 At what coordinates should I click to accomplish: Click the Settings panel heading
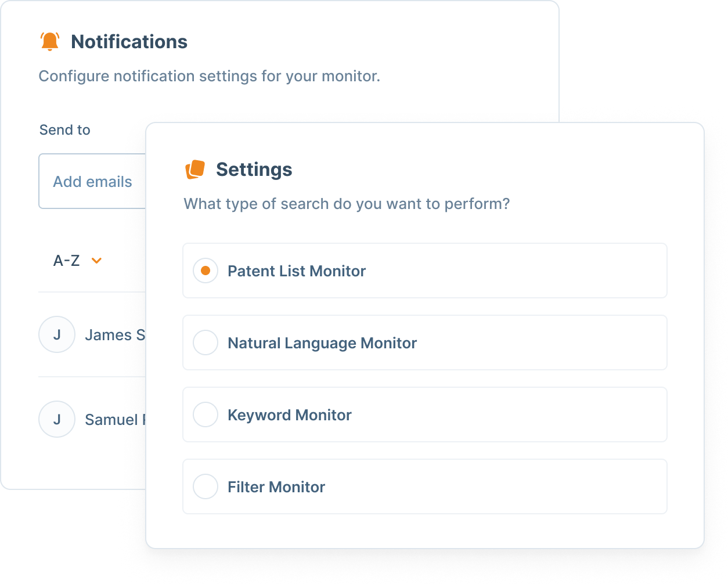pos(254,170)
